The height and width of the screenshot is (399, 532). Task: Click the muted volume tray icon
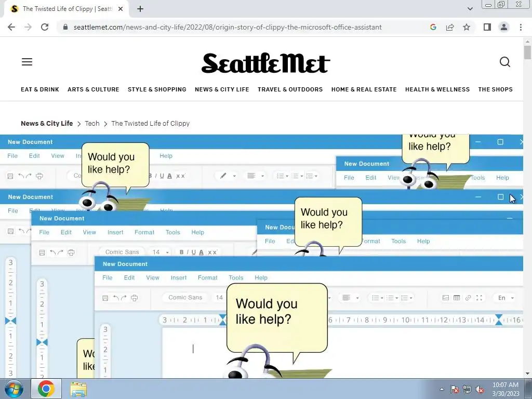tap(480, 389)
